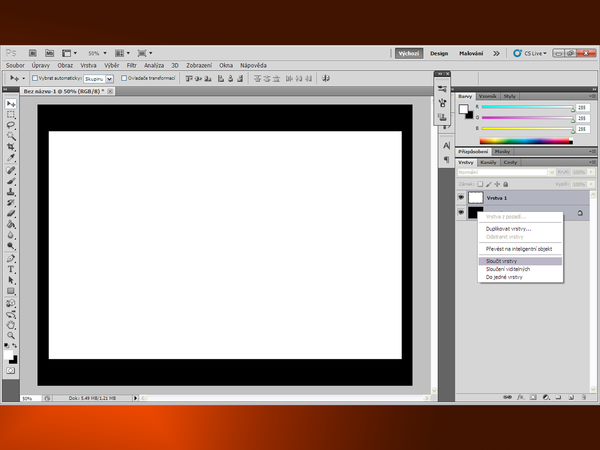Select the Pen tool
Viewport: 600px width, 450px height.
point(11,258)
